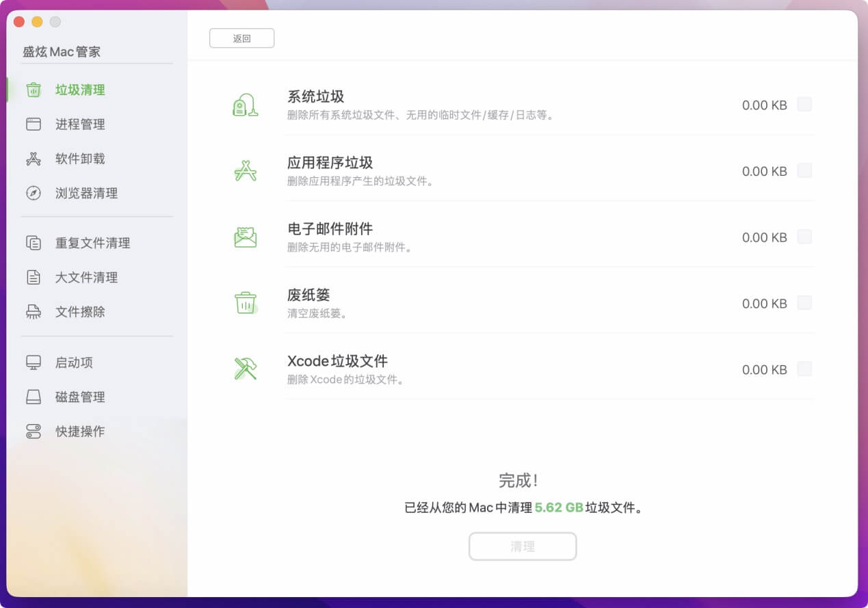Image resolution: width=868 pixels, height=608 pixels.
Task: Click the 系统垃圾 system junk icon
Action: pos(246,104)
